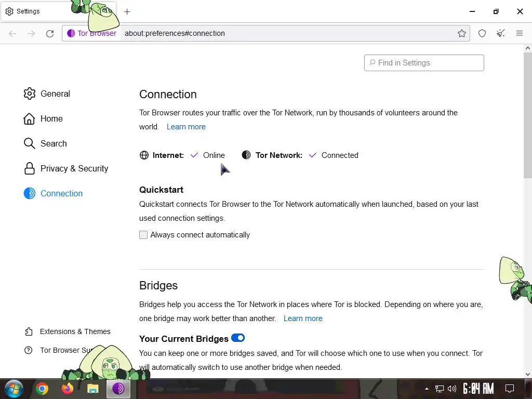Bookmark this page with the star icon
Screen dimensions: 532x399
coord(461,33)
